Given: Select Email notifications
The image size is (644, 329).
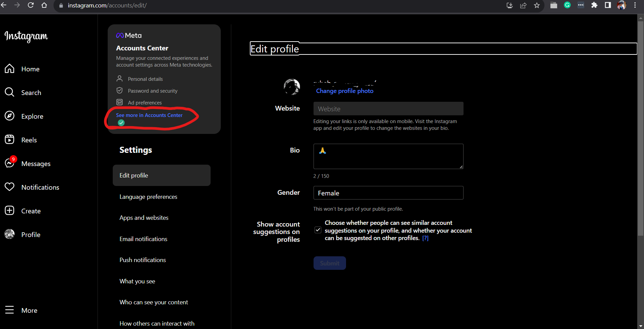Looking at the screenshot, I should [x=143, y=239].
